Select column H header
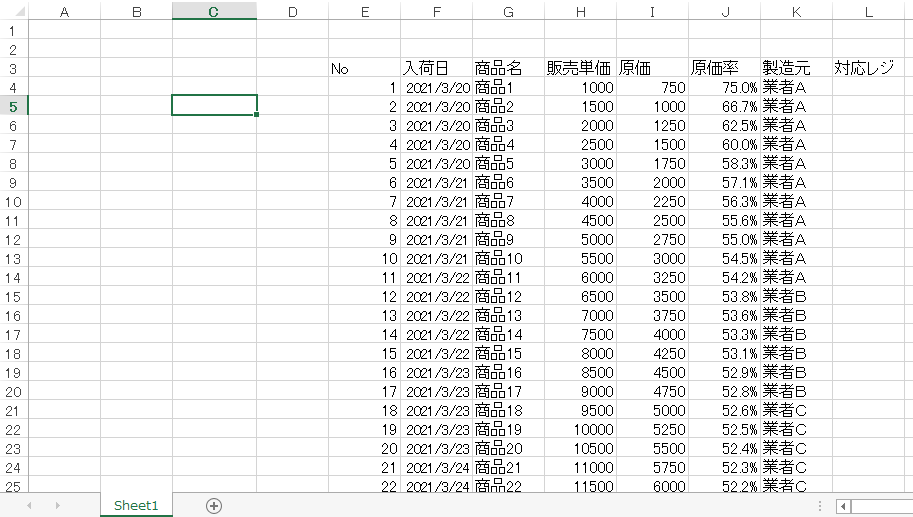Viewport: 913px width, 517px height. [580, 11]
